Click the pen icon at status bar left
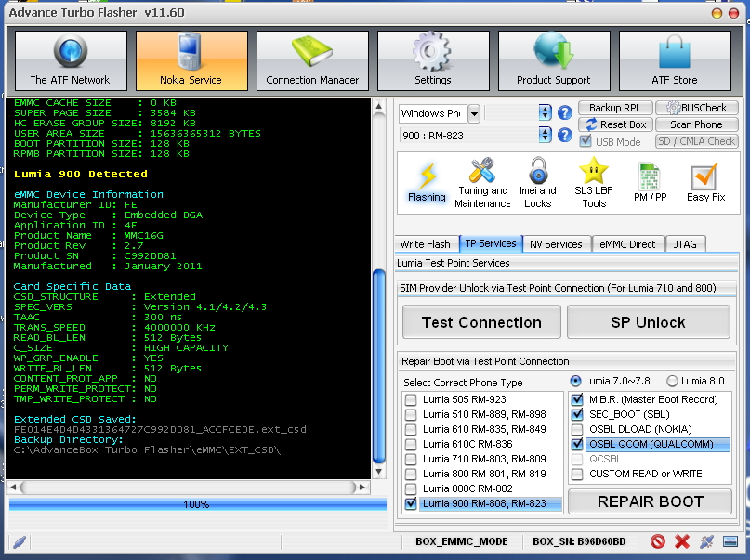This screenshot has width=750, height=560. click(x=19, y=541)
